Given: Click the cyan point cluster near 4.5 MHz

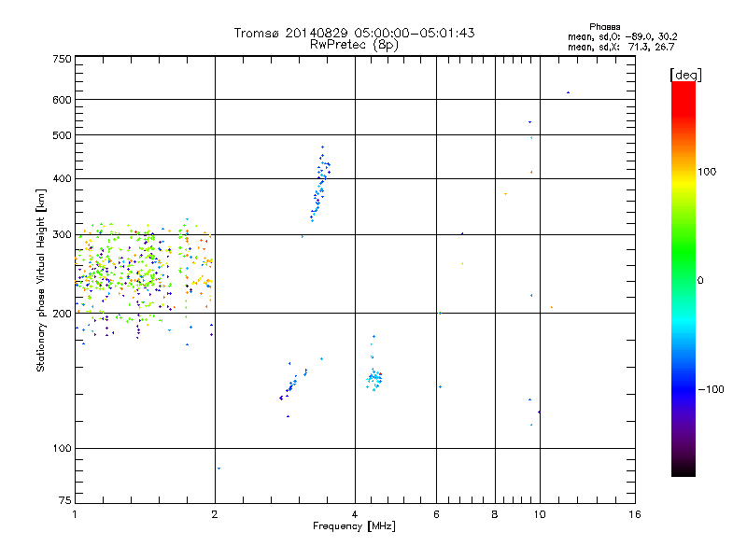Looking at the screenshot, I should click(374, 379).
